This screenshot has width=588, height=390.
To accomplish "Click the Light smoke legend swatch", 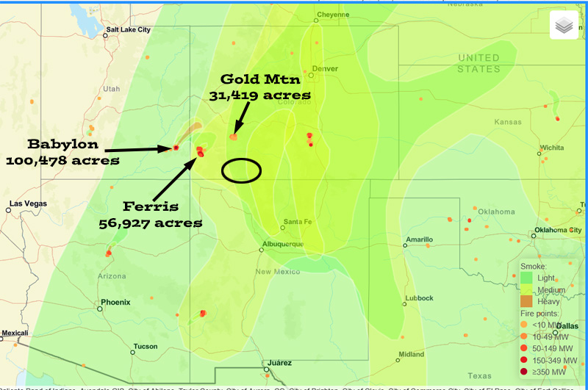I will click(526, 278).
